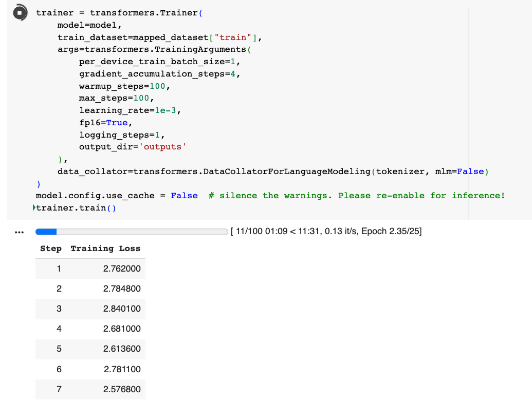Screen dimensions: 532x402
Task: Click the max_steps=100 code line
Action: click(116, 98)
